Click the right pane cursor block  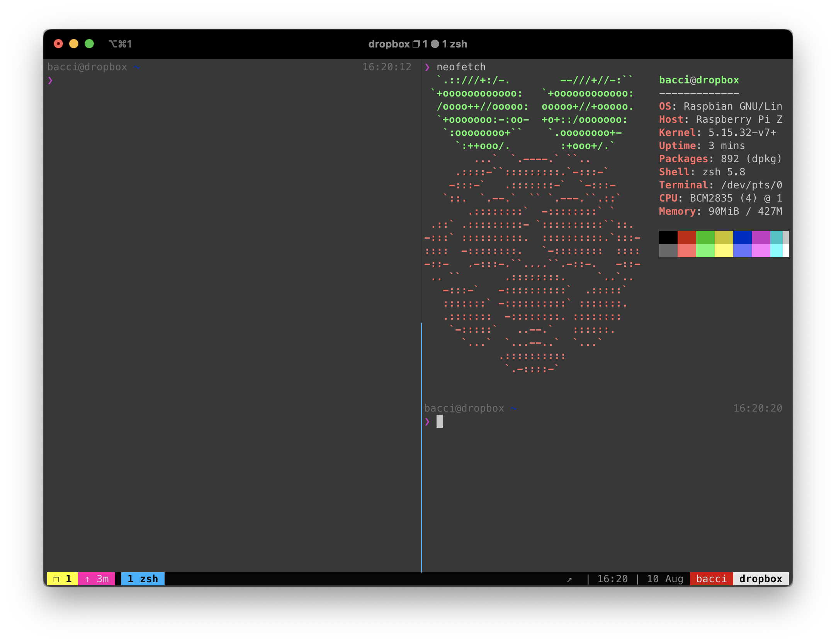pyautogui.click(x=440, y=421)
